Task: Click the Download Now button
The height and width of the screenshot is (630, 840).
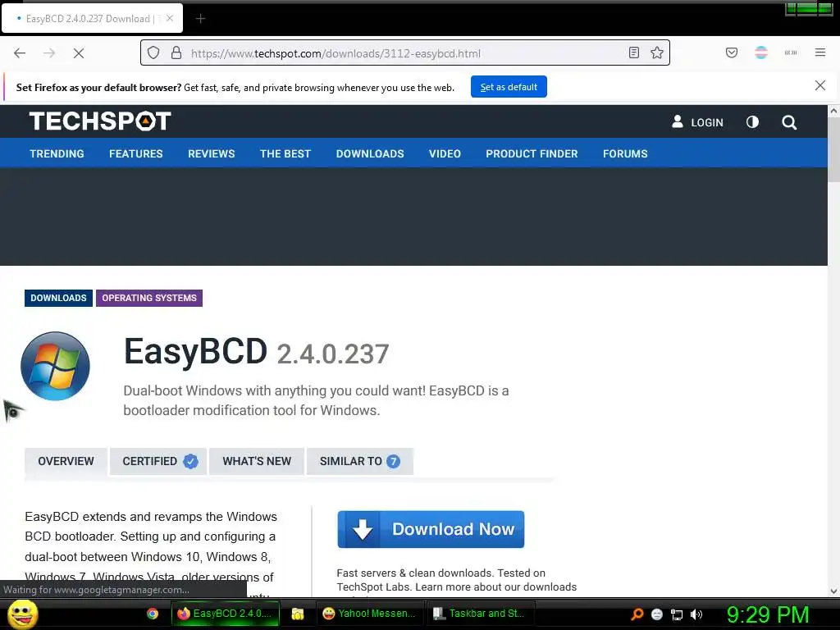Action: coord(431,529)
